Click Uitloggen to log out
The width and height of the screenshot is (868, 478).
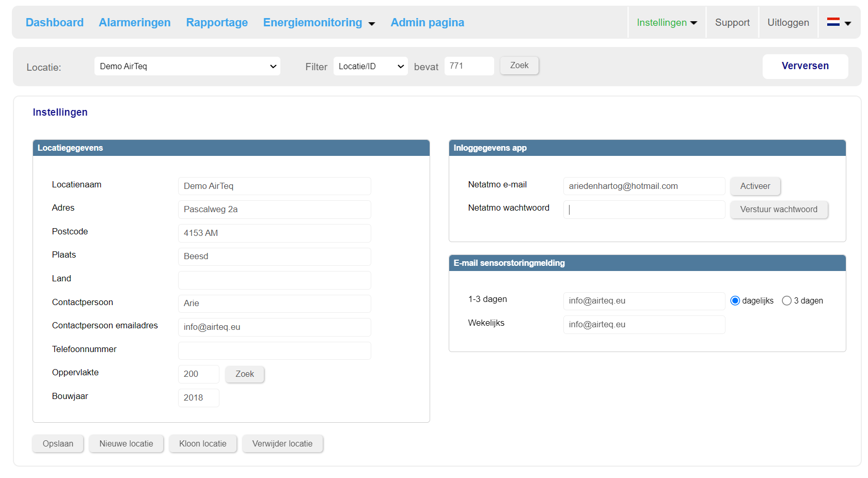coord(788,23)
